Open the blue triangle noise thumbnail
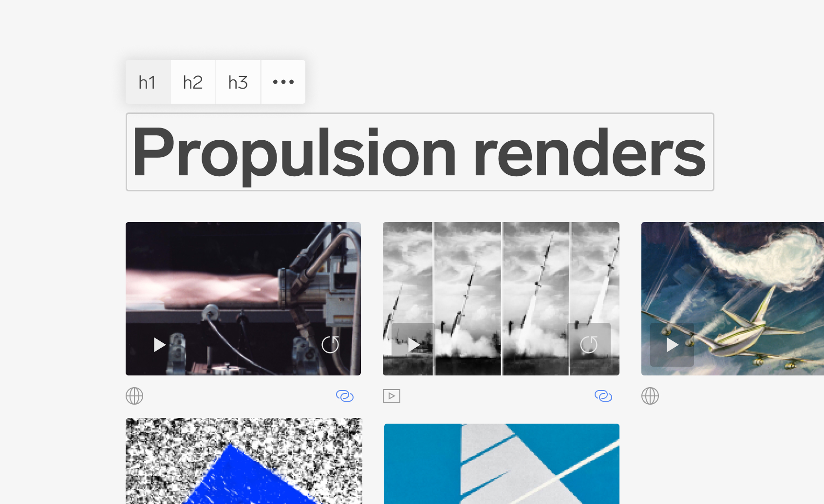The width and height of the screenshot is (824, 504). [244, 461]
